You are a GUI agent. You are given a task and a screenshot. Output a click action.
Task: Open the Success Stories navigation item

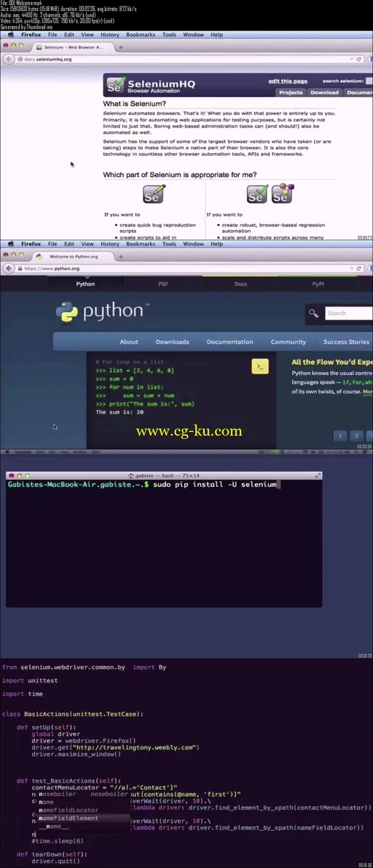point(346,342)
